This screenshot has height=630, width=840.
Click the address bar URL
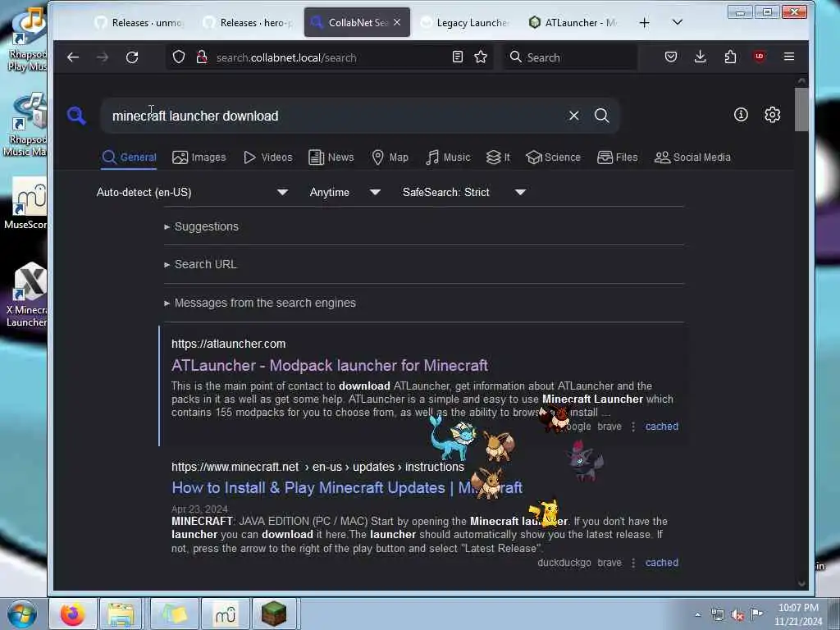click(286, 58)
